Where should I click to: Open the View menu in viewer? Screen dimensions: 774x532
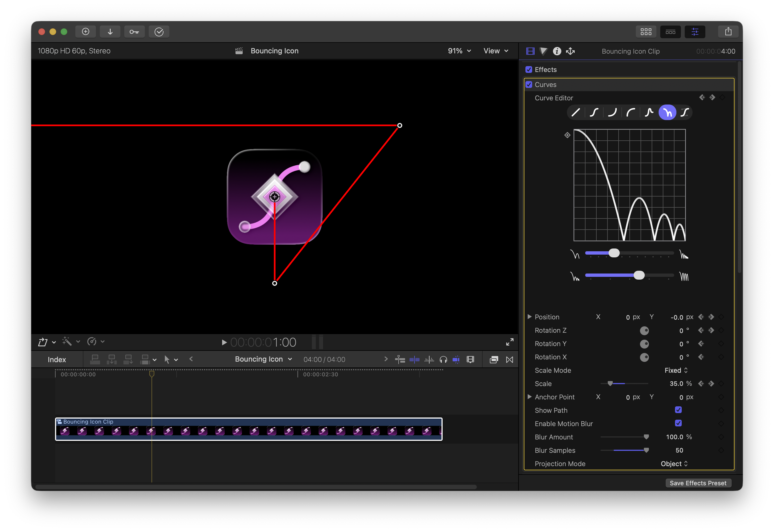(x=496, y=51)
